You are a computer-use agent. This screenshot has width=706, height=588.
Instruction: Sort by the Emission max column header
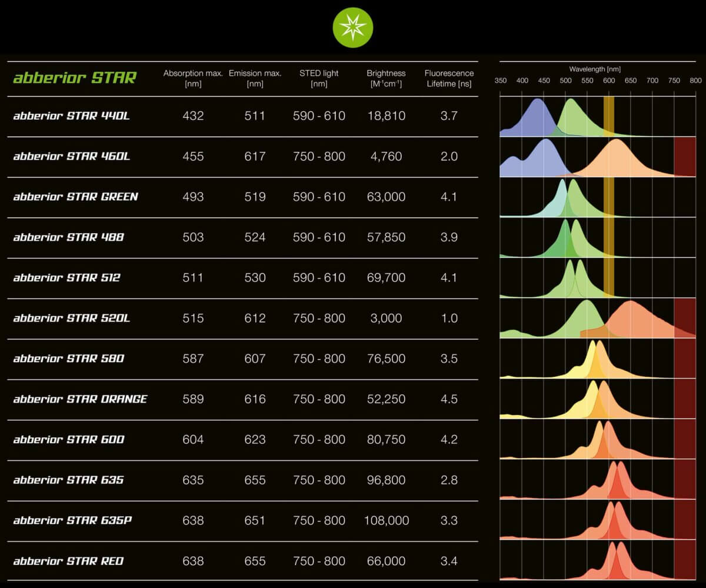[255, 77]
